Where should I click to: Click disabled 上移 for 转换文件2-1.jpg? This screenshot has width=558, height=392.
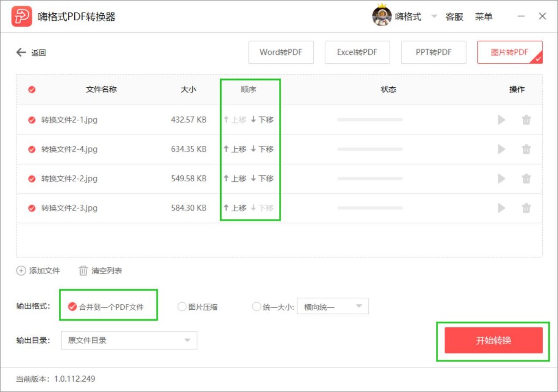[x=235, y=120]
